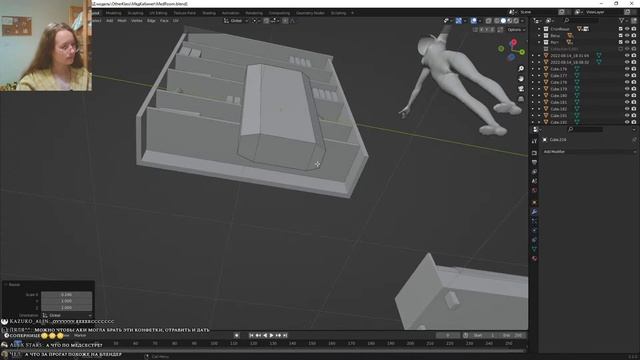The image size is (640, 360).
Task: Switch to rendered viewport shading
Action: point(516,20)
